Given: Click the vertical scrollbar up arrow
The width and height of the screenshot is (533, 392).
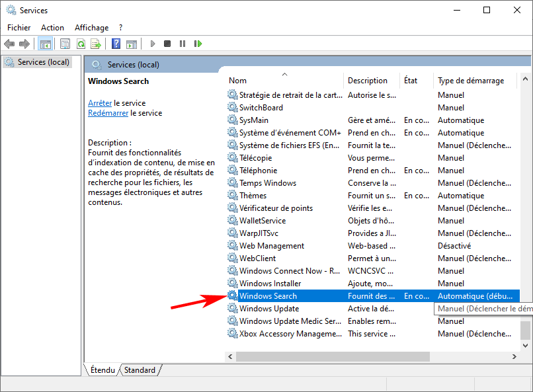Looking at the screenshot, I should coord(525,79).
